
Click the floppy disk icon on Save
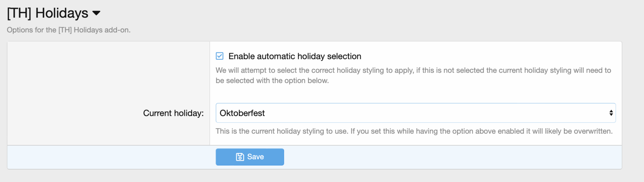pyautogui.click(x=240, y=157)
